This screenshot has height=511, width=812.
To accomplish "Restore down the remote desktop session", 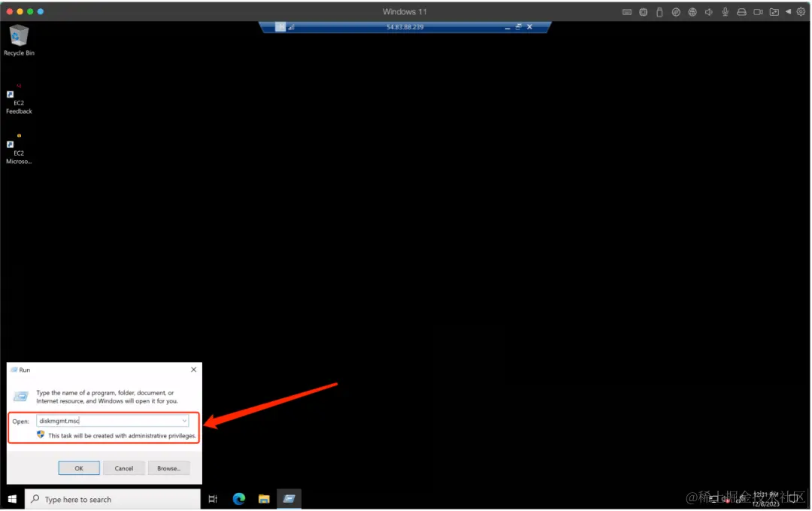I will tap(518, 27).
